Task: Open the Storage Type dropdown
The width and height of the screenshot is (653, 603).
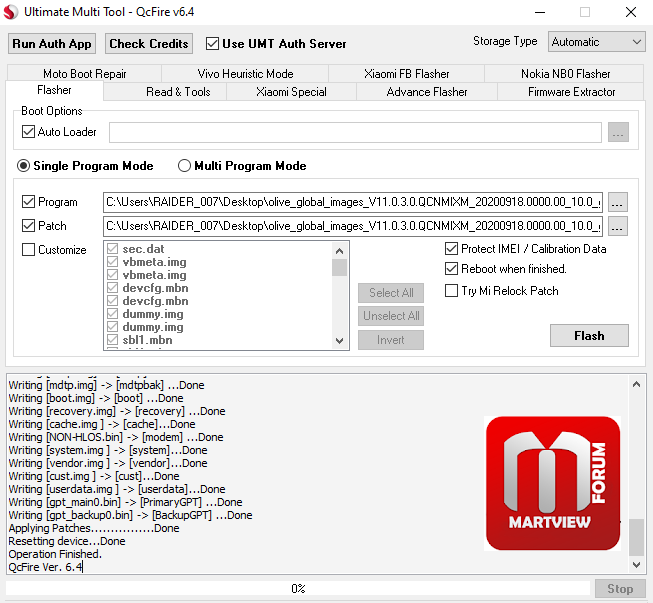Action: point(596,42)
